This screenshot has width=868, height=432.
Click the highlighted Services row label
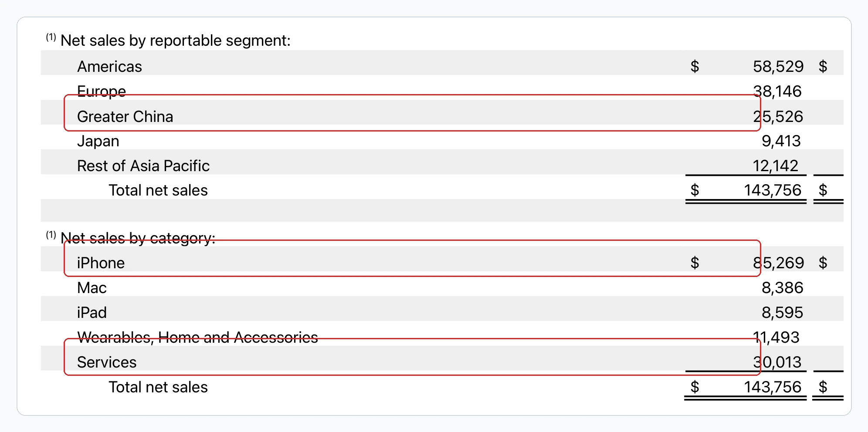107,362
